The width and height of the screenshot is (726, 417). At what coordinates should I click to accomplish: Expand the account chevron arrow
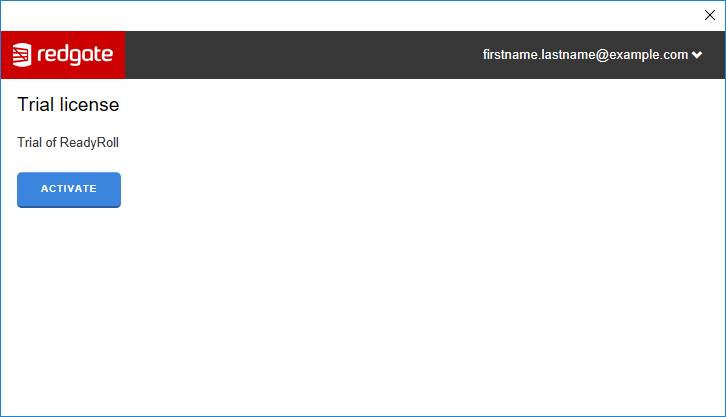click(x=697, y=55)
